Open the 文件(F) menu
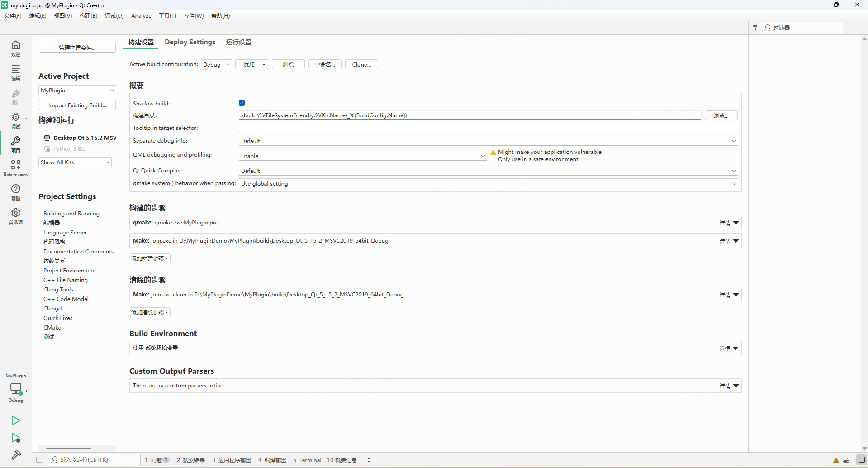 coord(13,16)
